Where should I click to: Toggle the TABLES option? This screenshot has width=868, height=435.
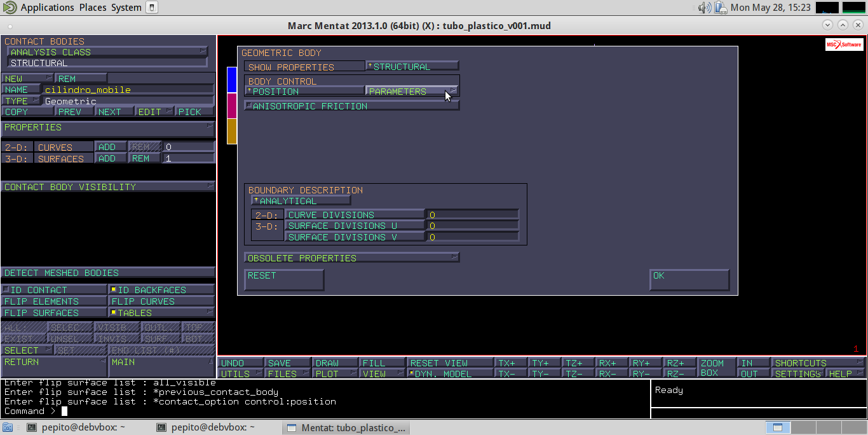pos(161,313)
